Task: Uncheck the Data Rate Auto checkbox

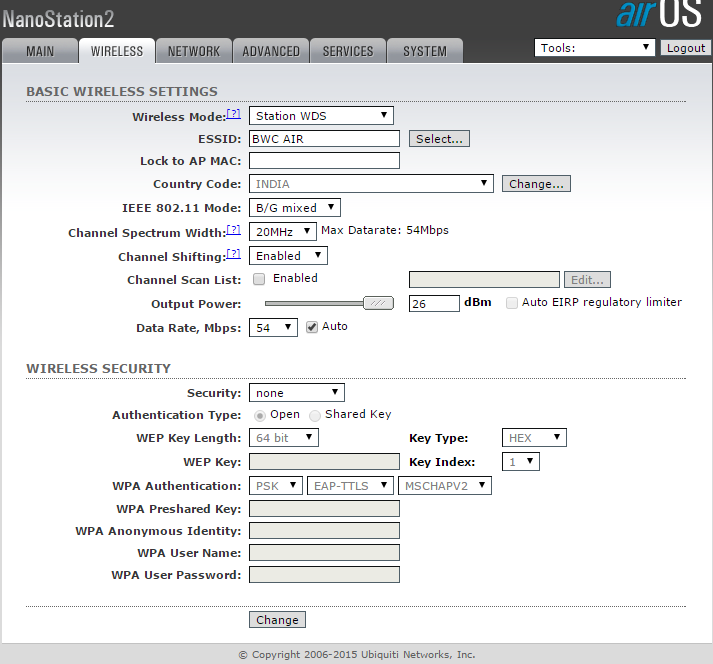Action: (311, 327)
